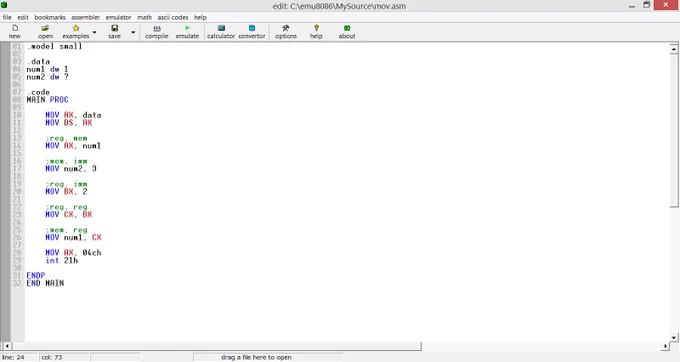Click the 'col: 73' status bar entry

[52, 357]
